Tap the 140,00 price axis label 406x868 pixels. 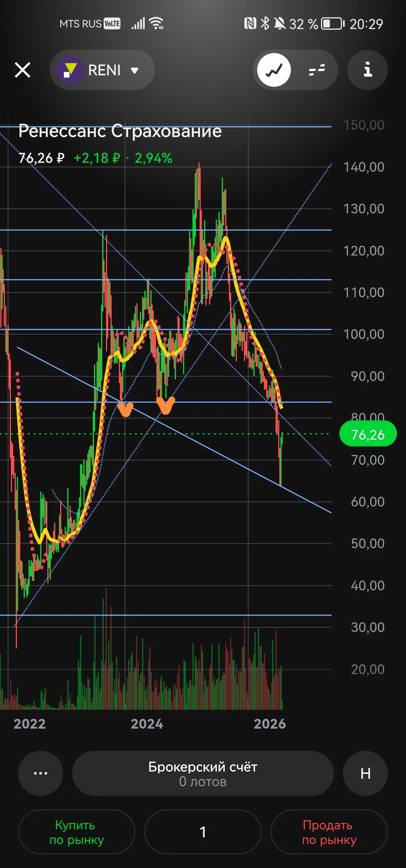click(x=364, y=167)
